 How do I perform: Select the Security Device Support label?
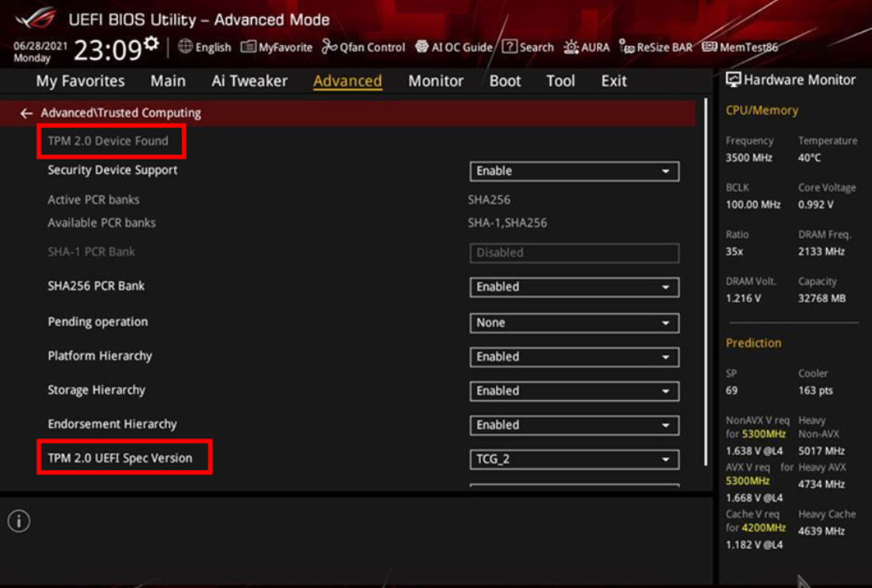click(x=113, y=170)
